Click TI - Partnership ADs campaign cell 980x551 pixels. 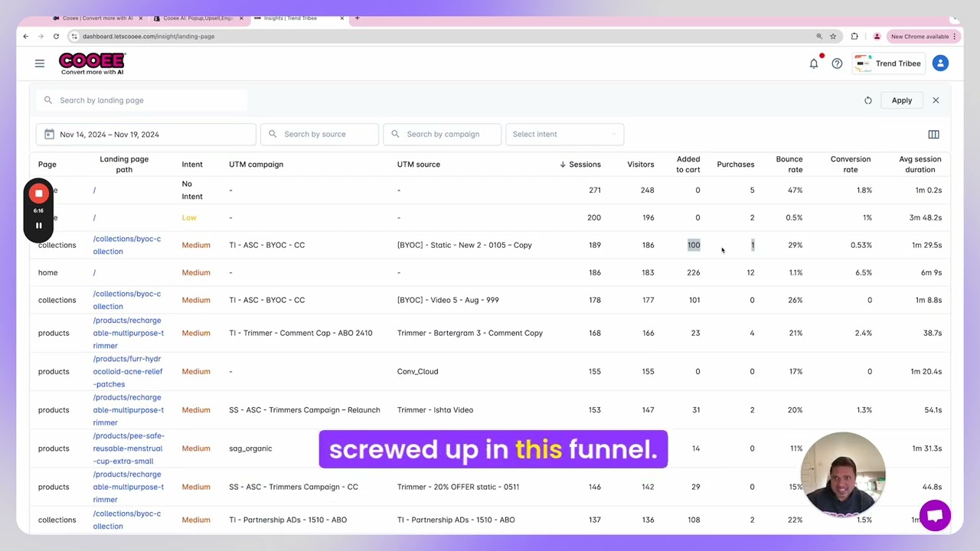[x=288, y=520]
